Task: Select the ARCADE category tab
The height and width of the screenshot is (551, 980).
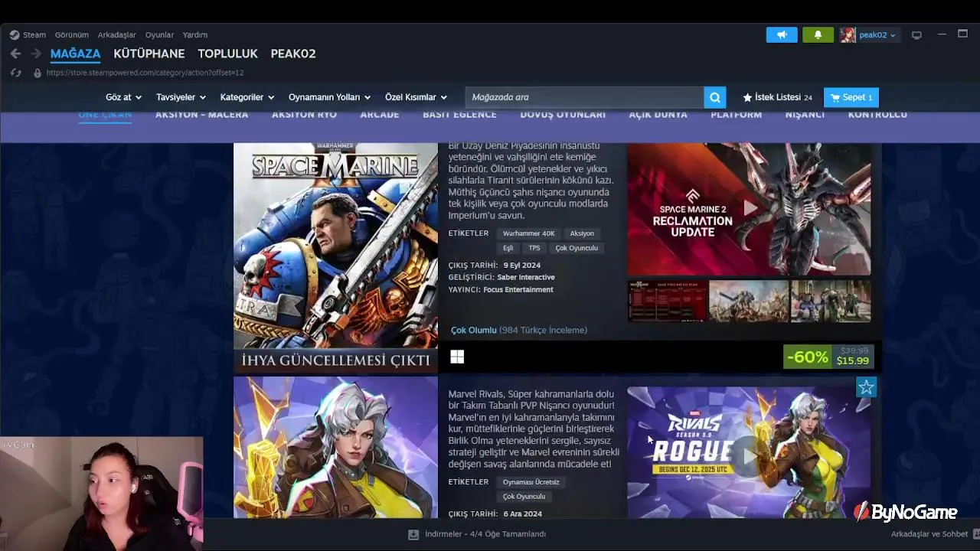Action: (380, 115)
